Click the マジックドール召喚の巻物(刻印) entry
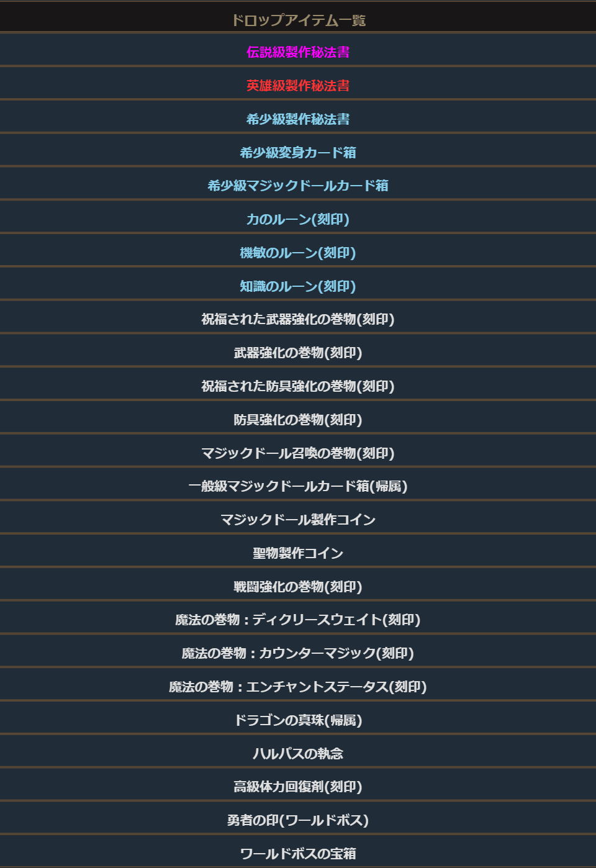This screenshot has height=868, width=596. [298, 453]
